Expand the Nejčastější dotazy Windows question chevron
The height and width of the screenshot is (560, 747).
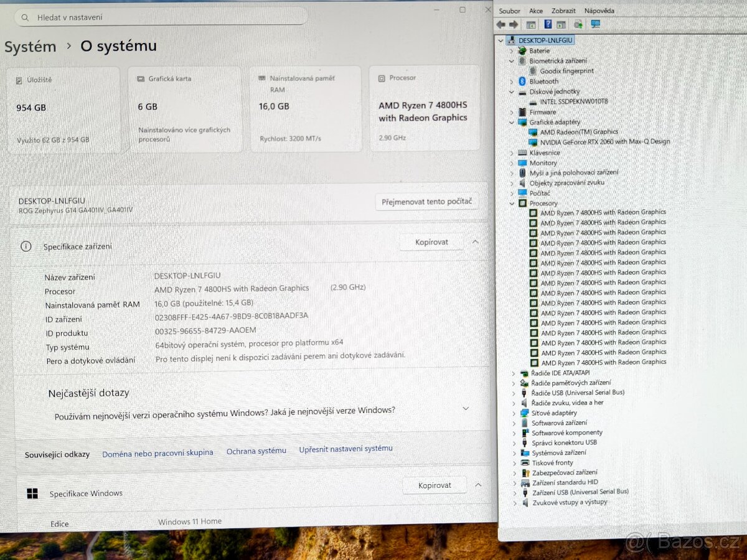point(466,408)
